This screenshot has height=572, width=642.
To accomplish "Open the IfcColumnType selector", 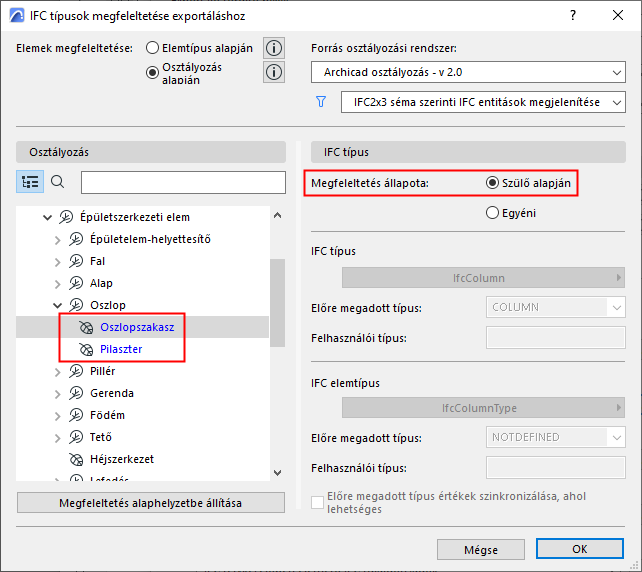I will pyautogui.click(x=484, y=408).
